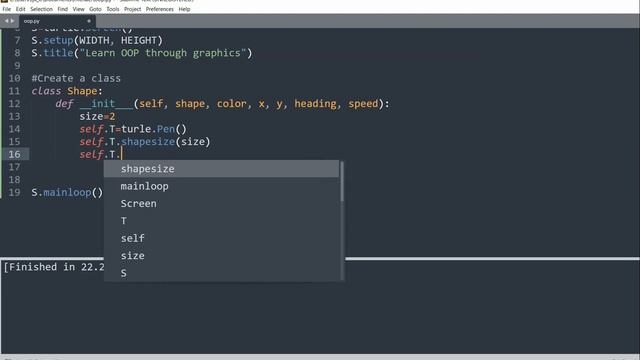This screenshot has height=360, width=640.
Task: Choose S from autocomplete list
Action: tap(221, 273)
